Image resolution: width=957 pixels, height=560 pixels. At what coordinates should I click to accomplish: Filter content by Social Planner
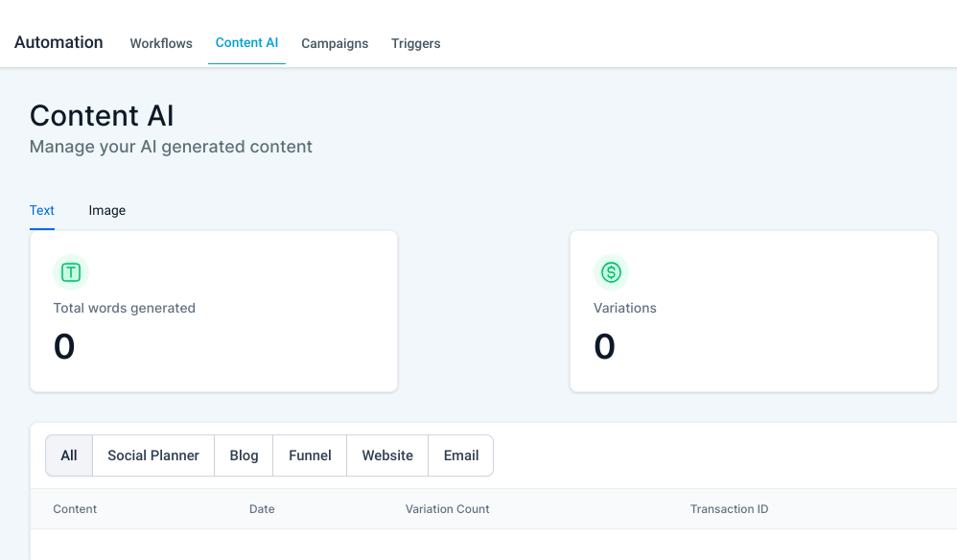tap(153, 455)
